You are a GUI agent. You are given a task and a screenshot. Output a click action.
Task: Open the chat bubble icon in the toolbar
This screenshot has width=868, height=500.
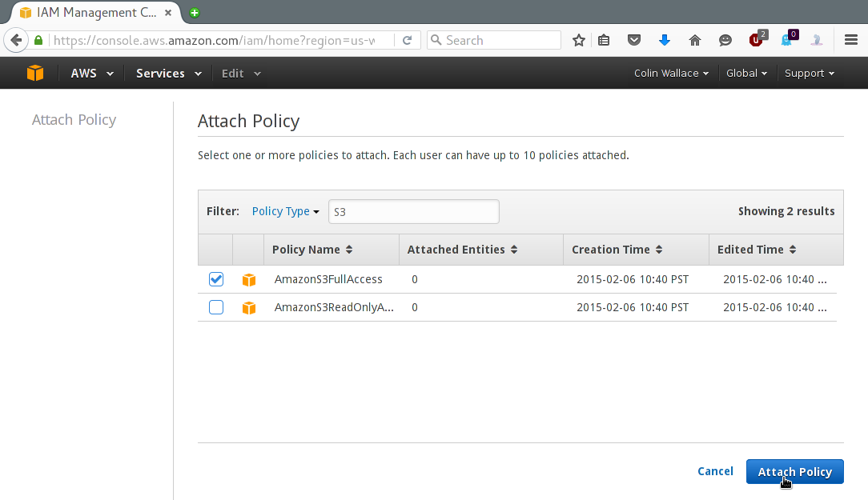click(725, 40)
